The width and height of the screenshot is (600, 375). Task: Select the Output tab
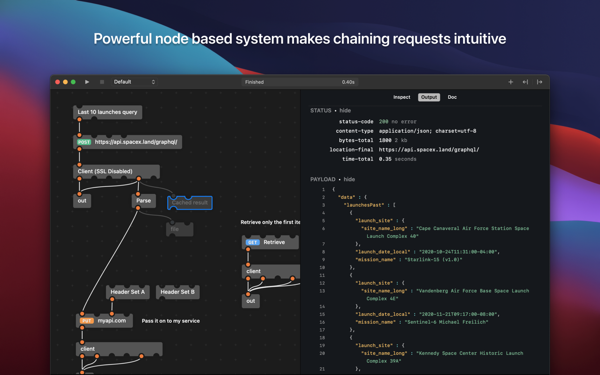[x=429, y=97]
